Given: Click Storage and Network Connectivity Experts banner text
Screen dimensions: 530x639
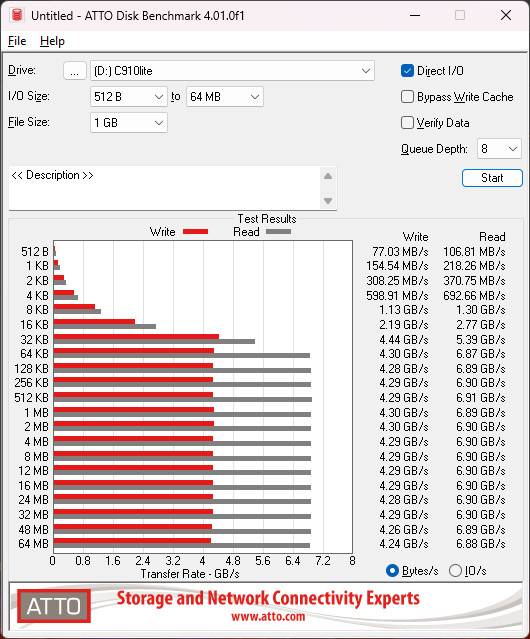Looking at the screenshot, I should 268,599.
